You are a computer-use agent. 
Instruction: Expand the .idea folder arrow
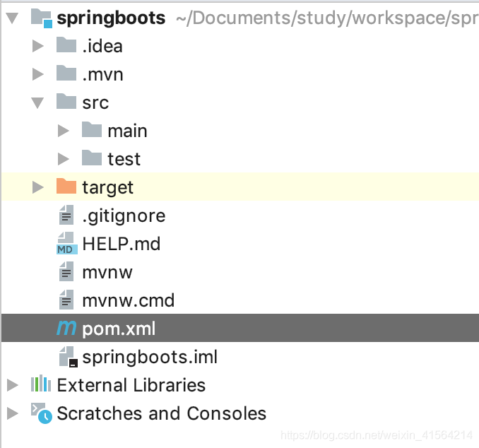coord(38,46)
